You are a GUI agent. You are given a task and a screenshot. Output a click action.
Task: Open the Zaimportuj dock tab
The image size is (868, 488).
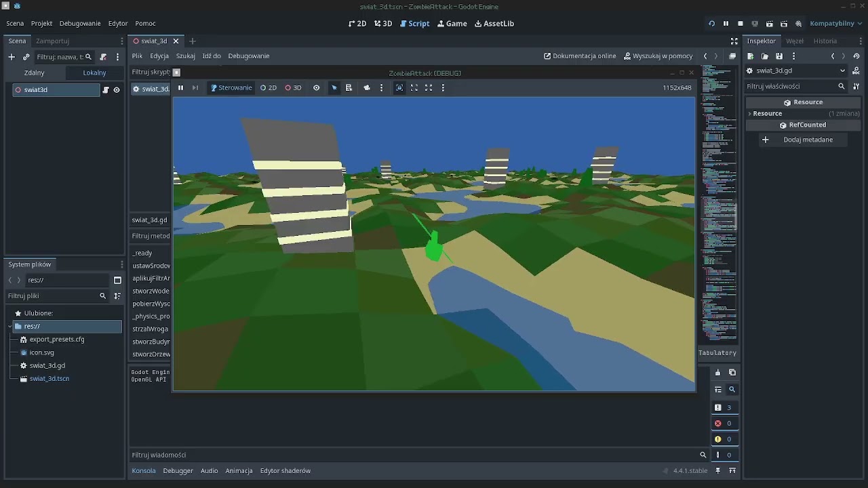52,41
